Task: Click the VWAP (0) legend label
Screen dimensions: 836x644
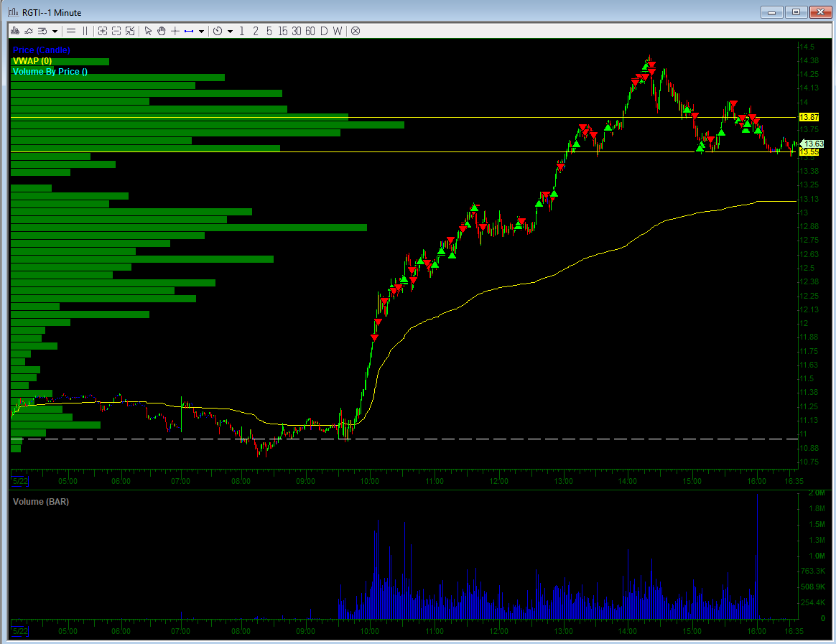Action: click(x=32, y=61)
